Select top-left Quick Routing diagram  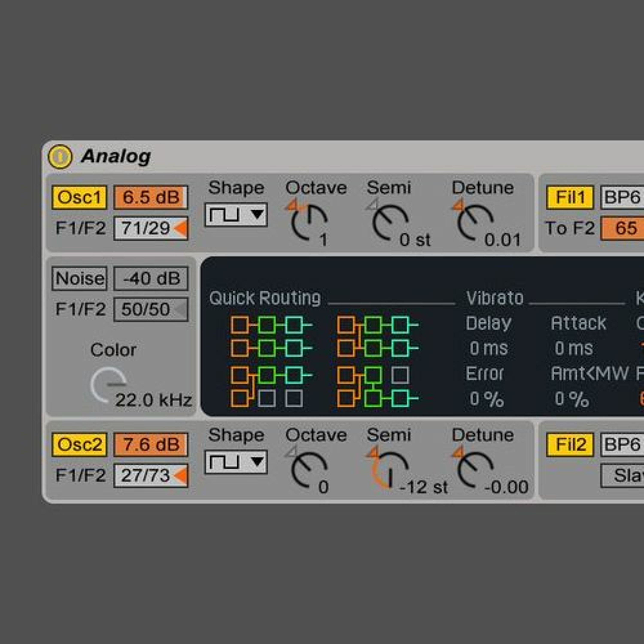271,336
